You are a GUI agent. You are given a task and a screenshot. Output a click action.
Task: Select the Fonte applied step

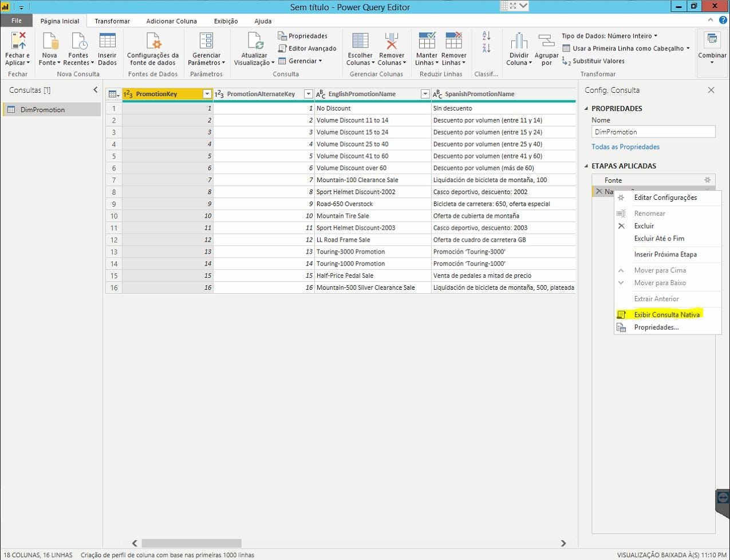[x=653, y=180]
